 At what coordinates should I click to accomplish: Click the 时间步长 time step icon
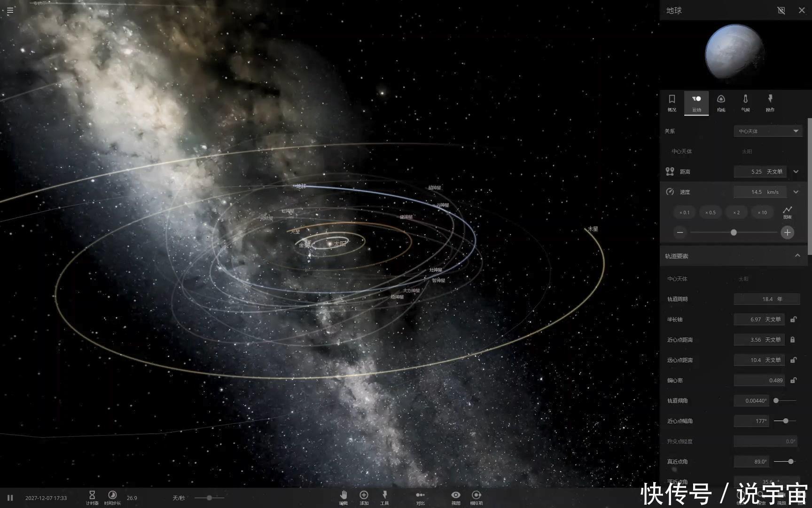(x=112, y=495)
